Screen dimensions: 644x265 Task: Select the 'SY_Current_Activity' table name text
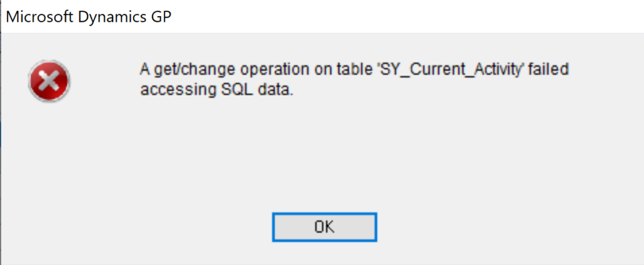450,70
